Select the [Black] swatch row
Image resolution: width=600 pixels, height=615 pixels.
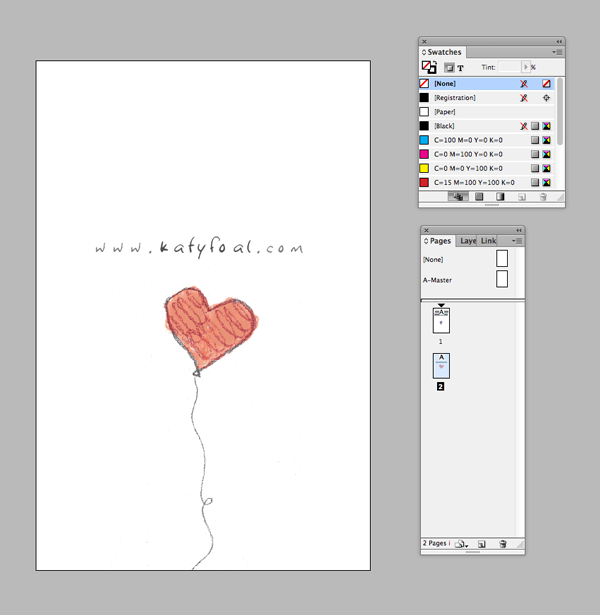[486, 126]
